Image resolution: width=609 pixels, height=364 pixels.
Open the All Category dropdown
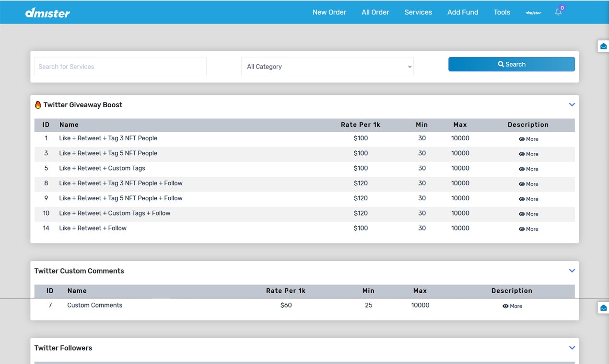328,67
